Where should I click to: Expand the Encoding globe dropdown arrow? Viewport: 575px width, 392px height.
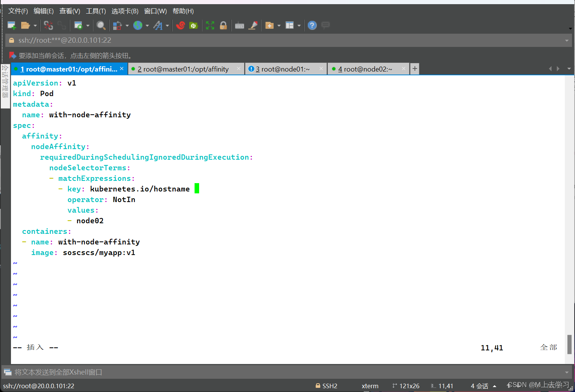147,26
